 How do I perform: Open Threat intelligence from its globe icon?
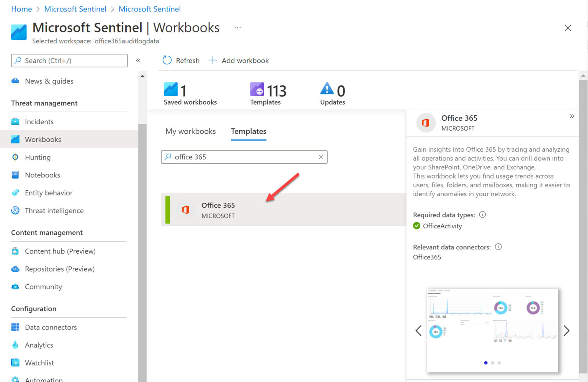15,210
